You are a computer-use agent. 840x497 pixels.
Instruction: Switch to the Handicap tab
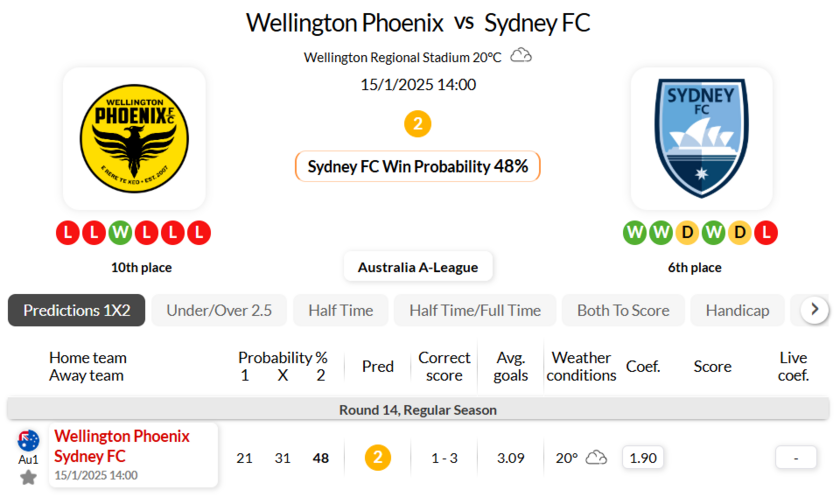[737, 310]
